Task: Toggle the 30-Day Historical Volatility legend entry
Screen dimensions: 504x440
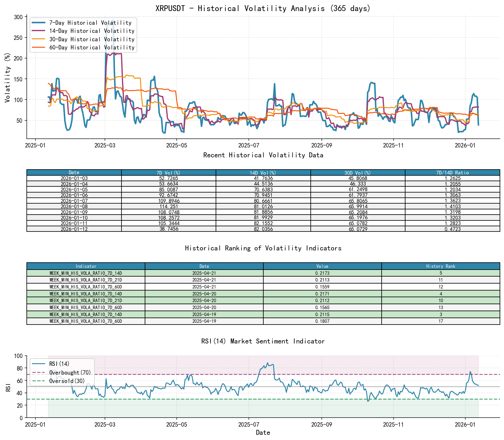Action: 84,39
